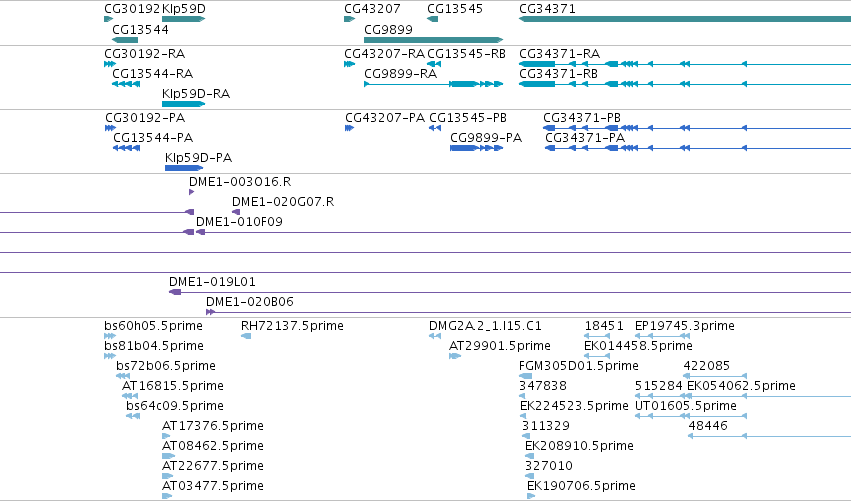Select the CG13545 gene feature

click(433, 19)
